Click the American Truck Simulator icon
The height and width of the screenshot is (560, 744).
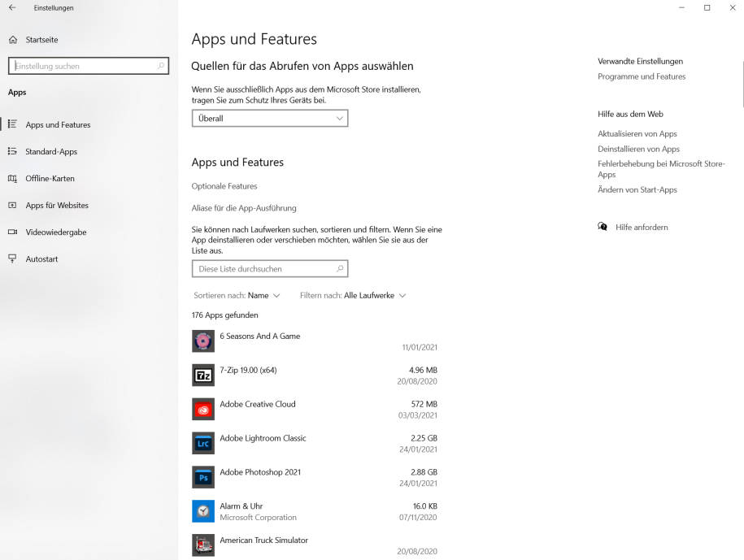203,545
